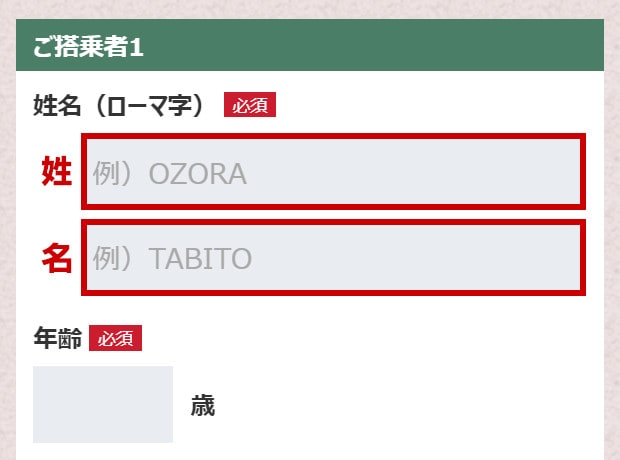Click the 例）OZORA placeholder text

170,174
